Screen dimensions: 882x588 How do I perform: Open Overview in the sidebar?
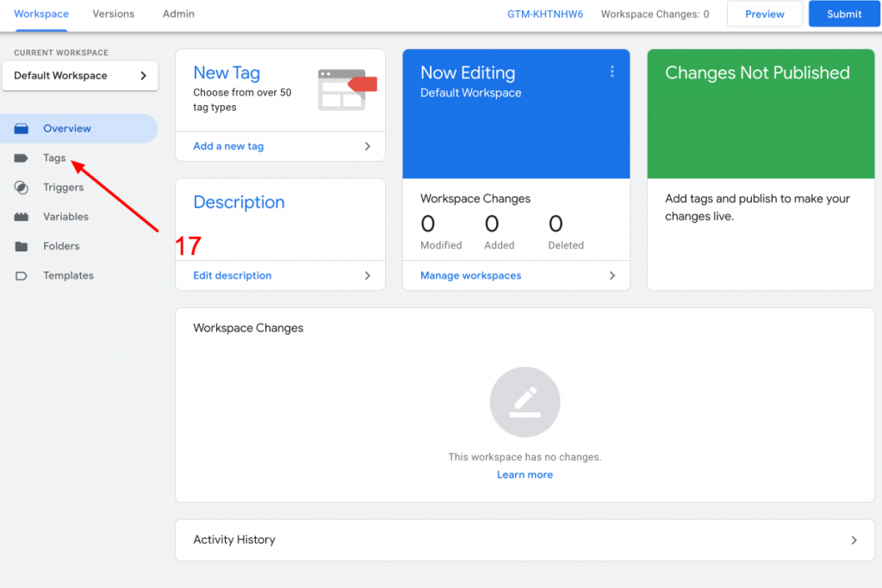coord(78,129)
